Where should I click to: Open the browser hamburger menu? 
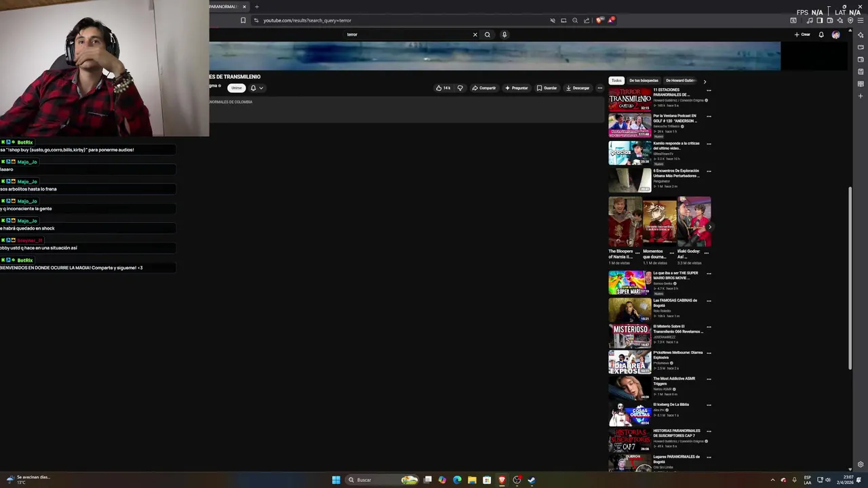click(860, 20)
